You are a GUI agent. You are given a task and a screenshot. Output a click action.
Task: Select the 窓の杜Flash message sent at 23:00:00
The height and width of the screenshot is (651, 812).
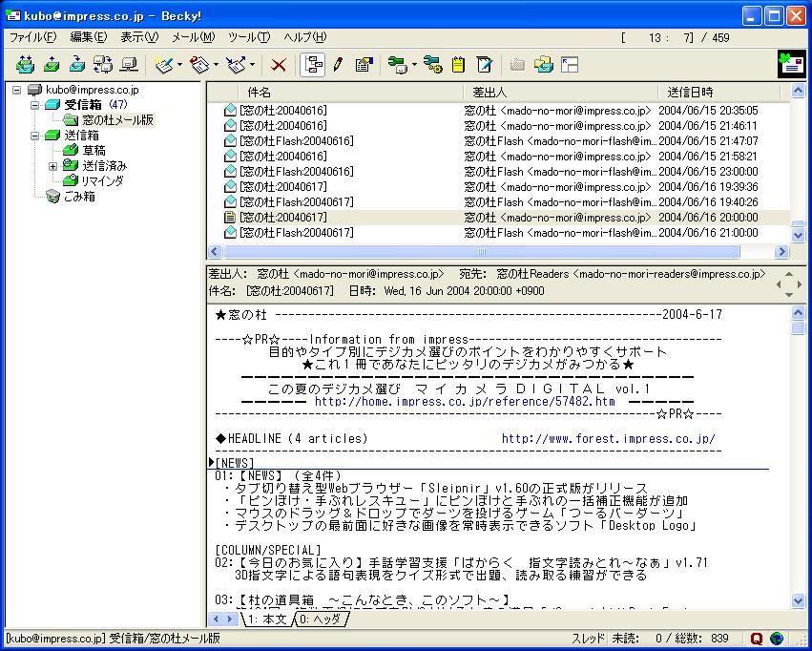click(x=499, y=172)
